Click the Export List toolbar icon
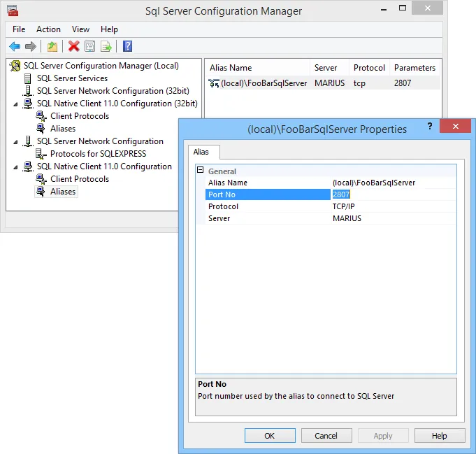This screenshot has width=476, height=454. (106, 46)
